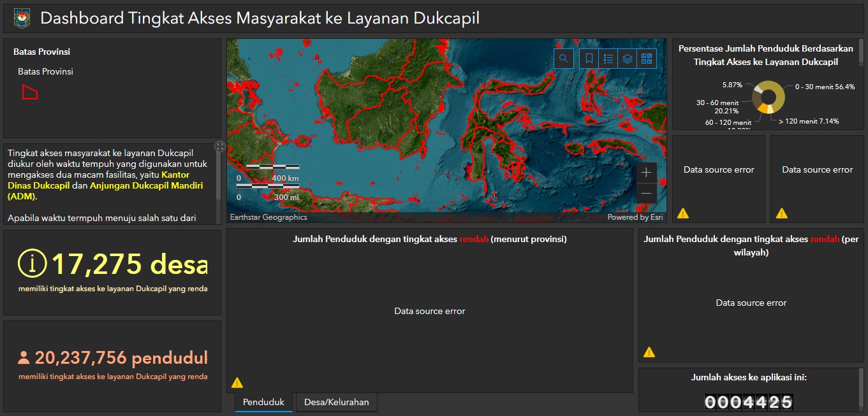This screenshot has width=868, height=416.
Task: Click the 0 - 30 menit 56.4% label
Action: click(825, 87)
